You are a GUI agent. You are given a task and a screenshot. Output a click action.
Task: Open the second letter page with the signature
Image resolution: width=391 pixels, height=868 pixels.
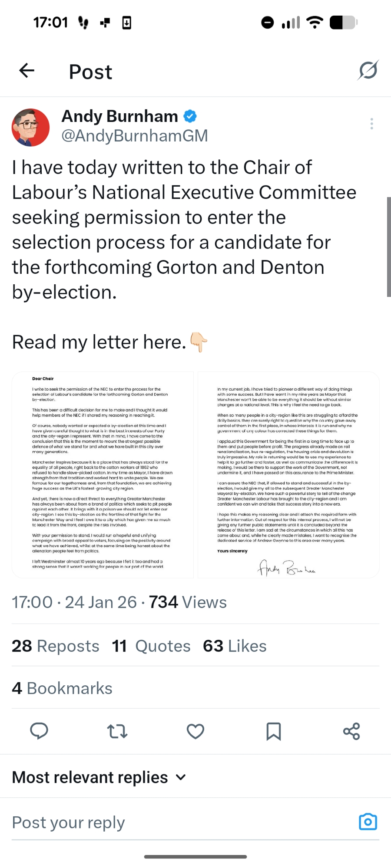[288, 475]
